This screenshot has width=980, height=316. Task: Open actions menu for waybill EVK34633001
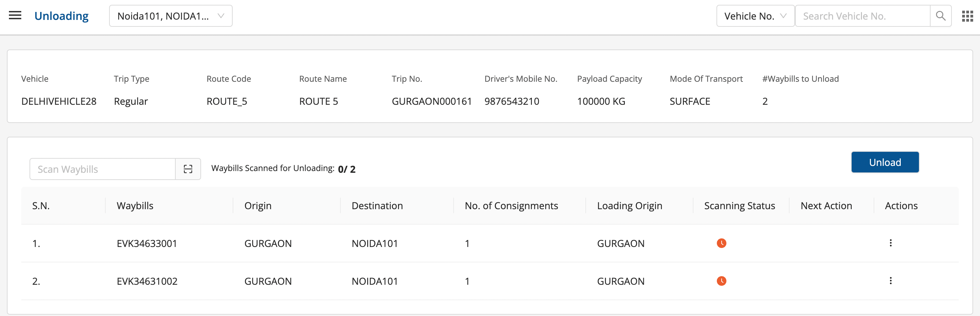890,243
